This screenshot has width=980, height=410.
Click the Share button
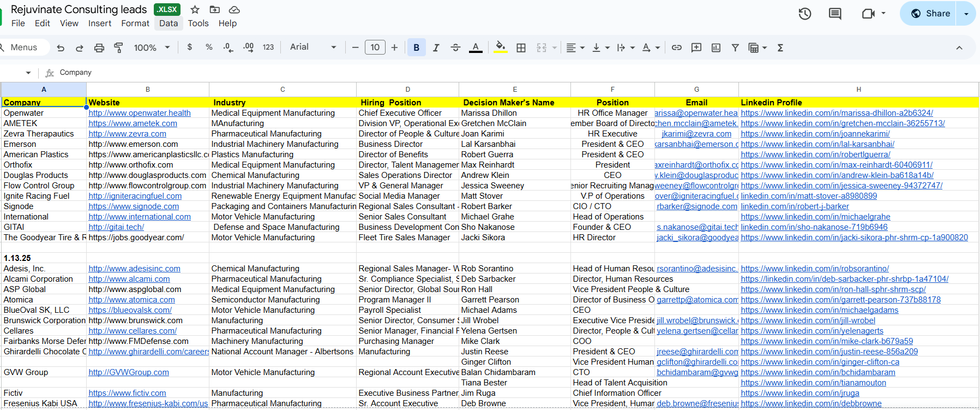pyautogui.click(x=930, y=14)
